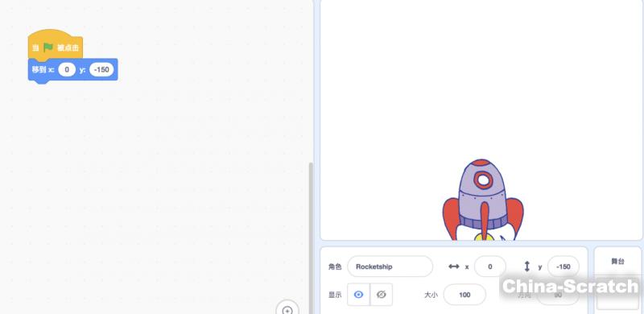The width and height of the screenshot is (644, 314).
Task: Click the green flag in the hat block
Action: (48, 48)
